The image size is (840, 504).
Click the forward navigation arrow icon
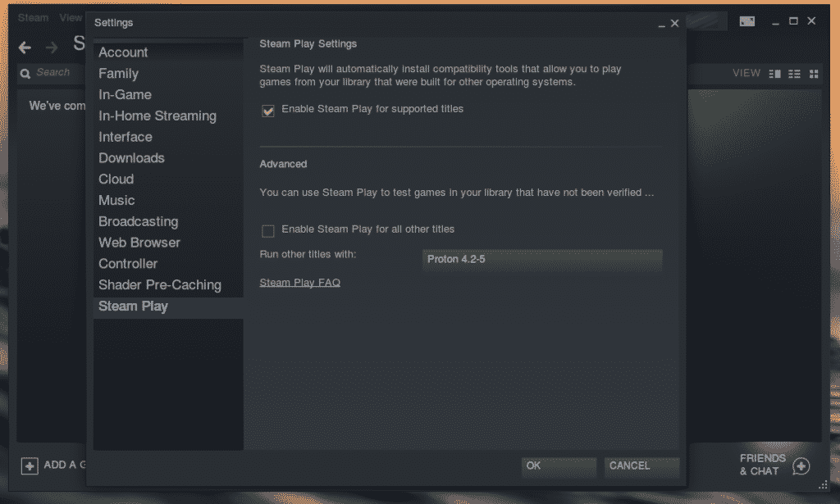click(52, 48)
